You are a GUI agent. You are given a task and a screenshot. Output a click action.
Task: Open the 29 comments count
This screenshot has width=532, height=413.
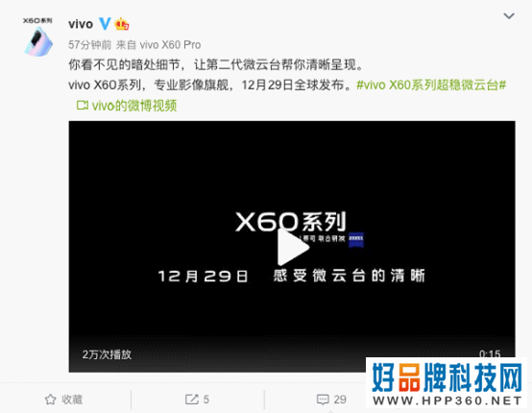point(340,400)
